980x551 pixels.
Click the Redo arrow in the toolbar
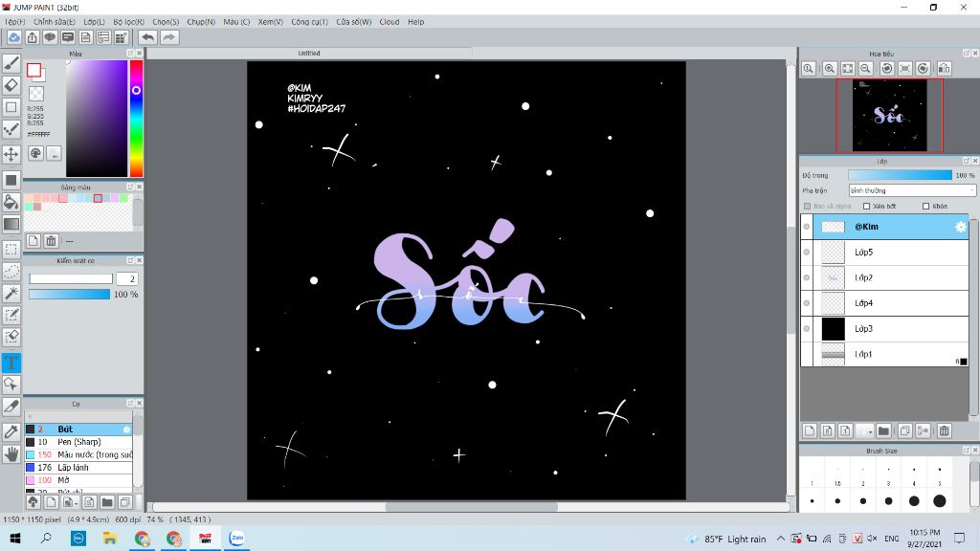point(168,37)
